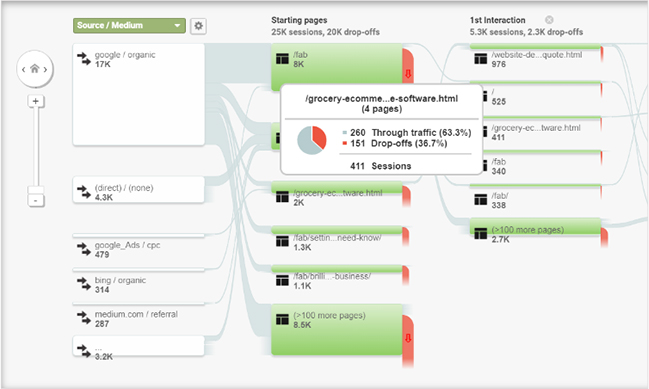Click the gear settings icon beside Source / Medium
Screen dimensions: 649x389
198,26
